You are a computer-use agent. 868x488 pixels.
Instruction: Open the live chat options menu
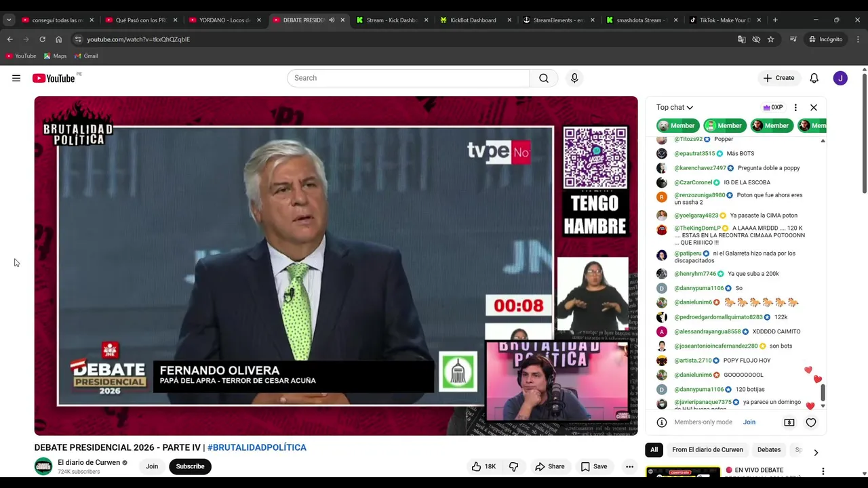tap(795, 107)
